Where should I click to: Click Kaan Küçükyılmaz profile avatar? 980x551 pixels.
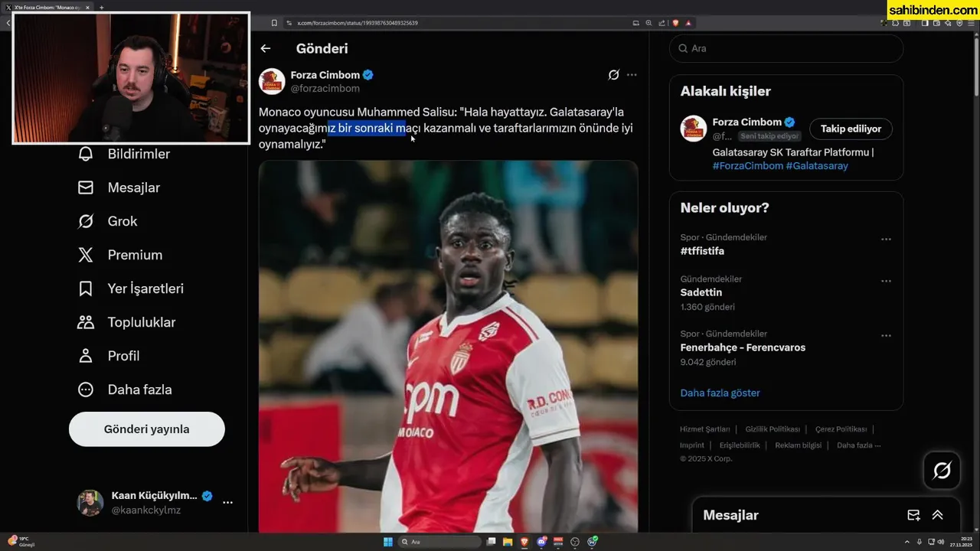pyautogui.click(x=90, y=503)
